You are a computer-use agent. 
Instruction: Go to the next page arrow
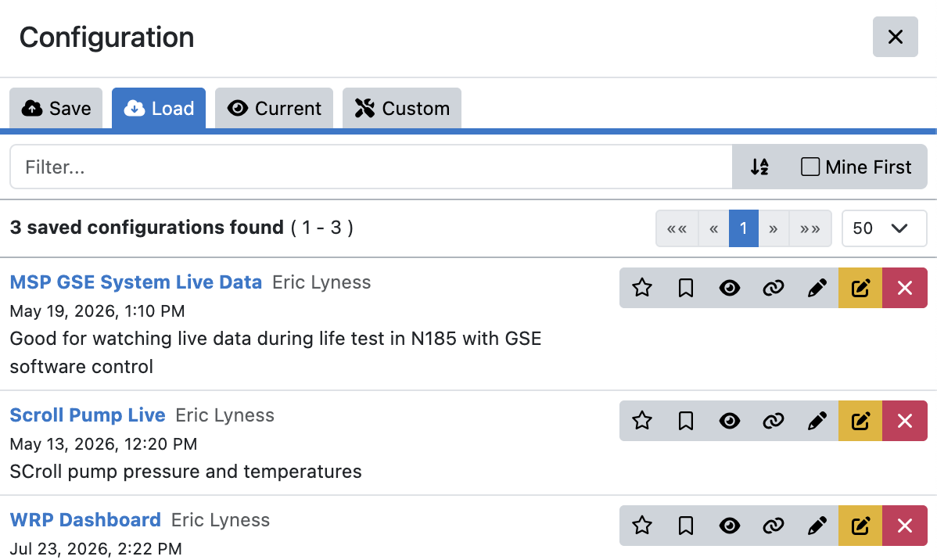coord(774,228)
